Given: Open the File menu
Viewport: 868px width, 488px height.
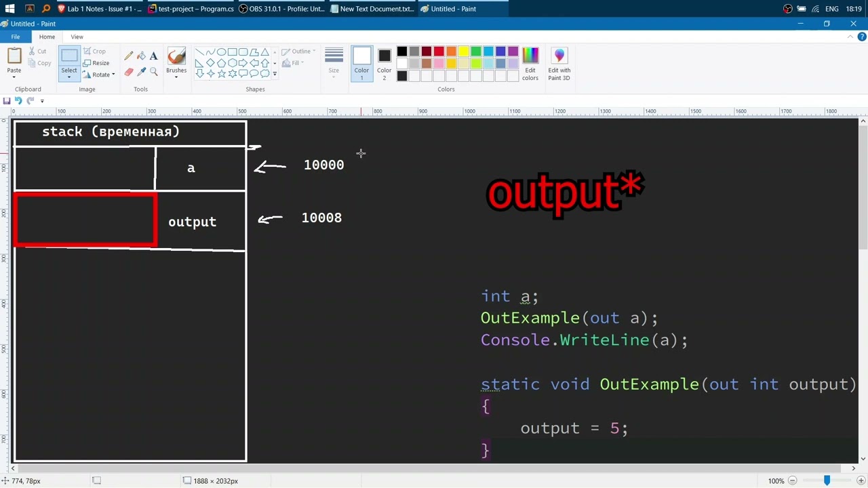Looking at the screenshot, I should coord(15,37).
